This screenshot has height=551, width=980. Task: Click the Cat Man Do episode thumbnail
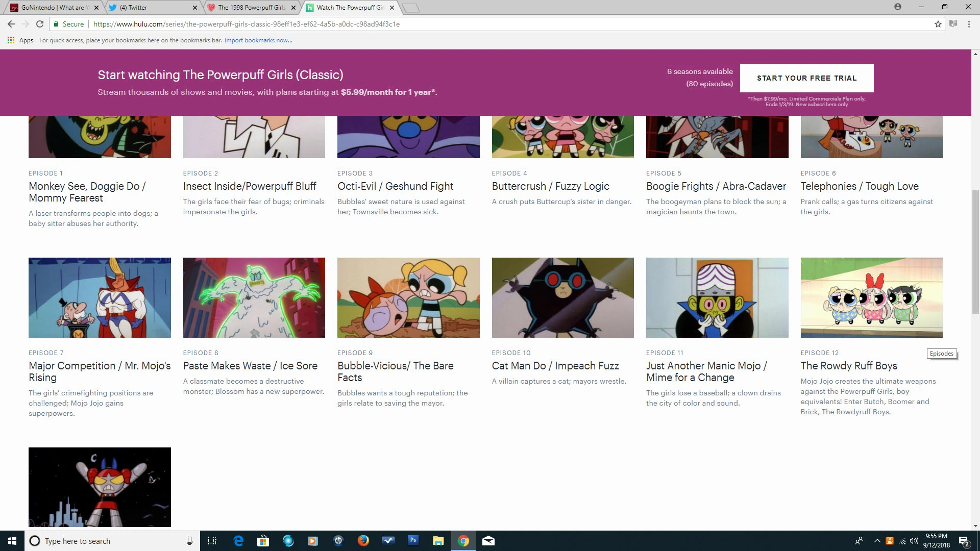tap(562, 297)
